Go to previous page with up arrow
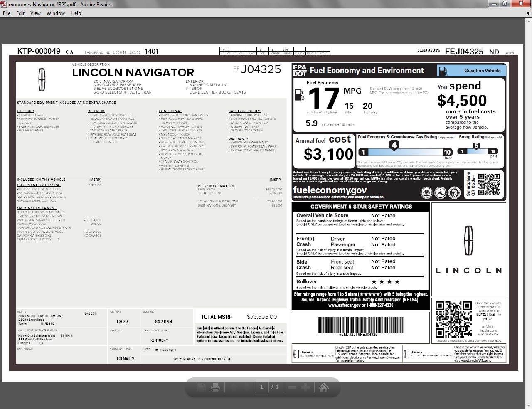This screenshot has width=532, height=409. coord(233,388)
